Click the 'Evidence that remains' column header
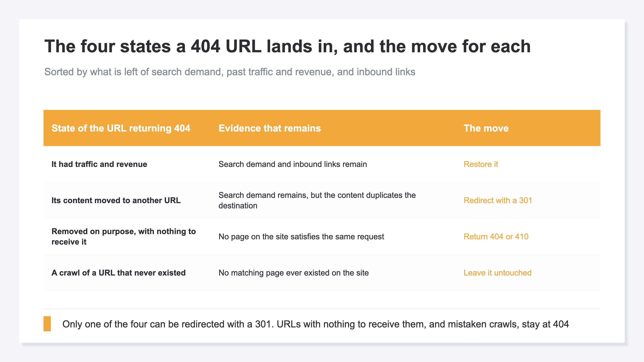 coord(269,128)
